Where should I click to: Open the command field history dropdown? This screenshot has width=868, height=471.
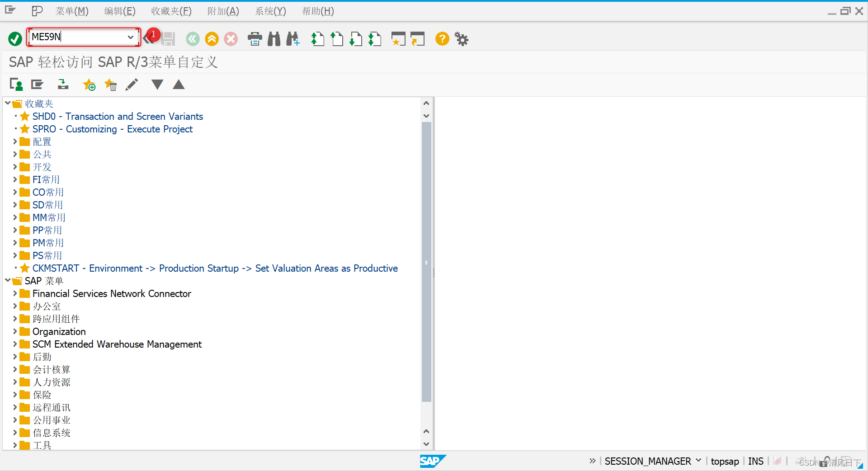click(131, 37)
